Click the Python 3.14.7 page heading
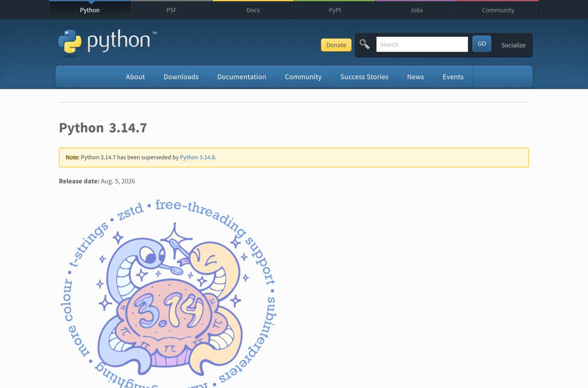 coord(103,128)
